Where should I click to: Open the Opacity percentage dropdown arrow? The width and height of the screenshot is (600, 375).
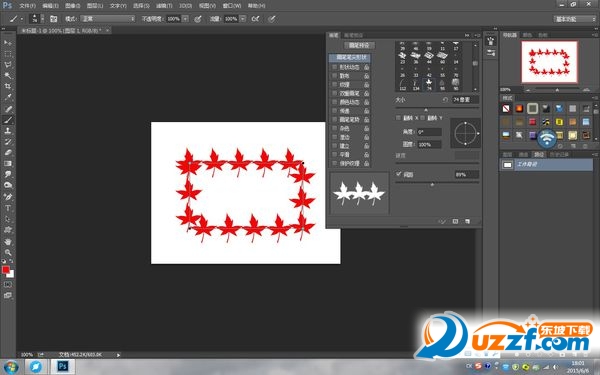185,18
